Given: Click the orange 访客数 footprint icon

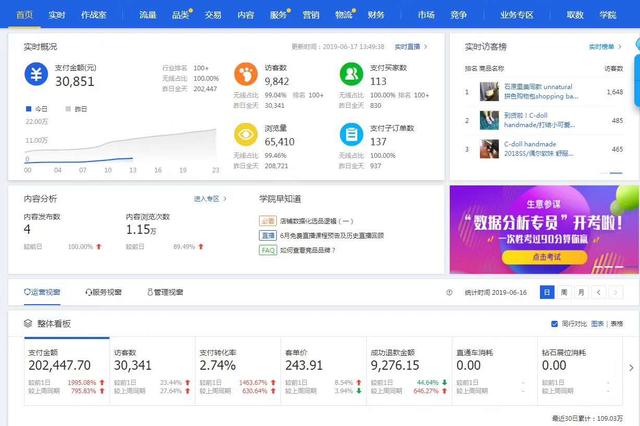Looking at the screenshot, I should [x=246, y=74].
